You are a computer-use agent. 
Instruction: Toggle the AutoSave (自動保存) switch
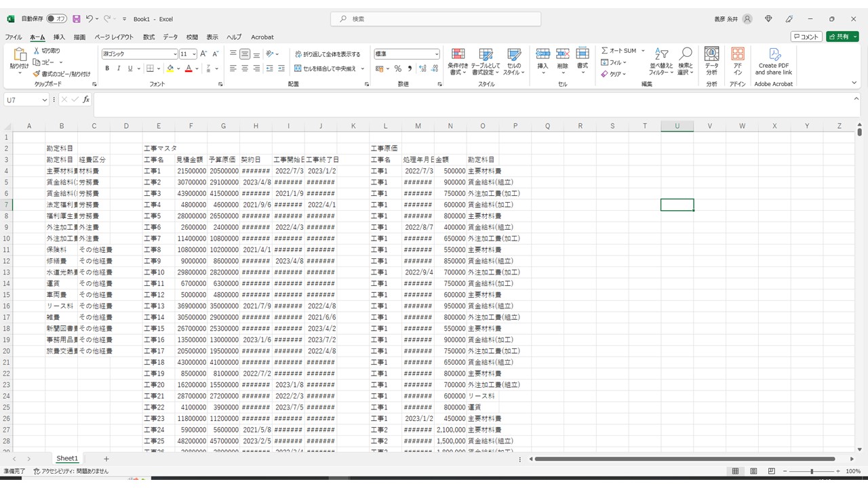(56, 19)
